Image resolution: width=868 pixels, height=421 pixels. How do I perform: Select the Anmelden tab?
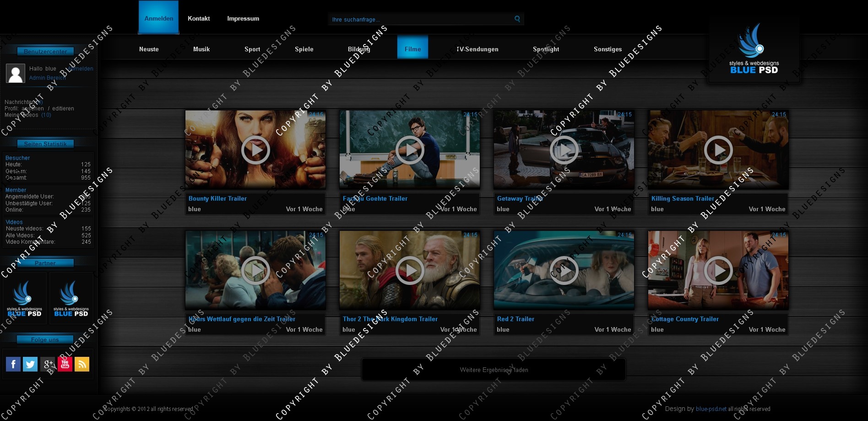click(x=159, y=17)
